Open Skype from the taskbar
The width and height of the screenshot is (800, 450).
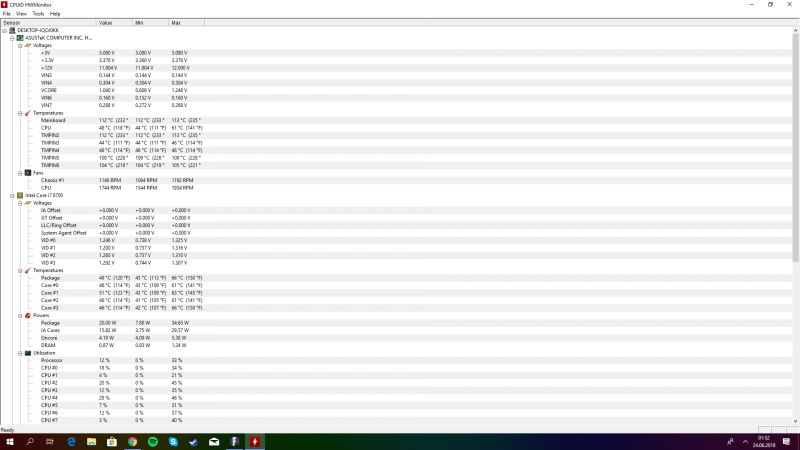tap(173, 442)
